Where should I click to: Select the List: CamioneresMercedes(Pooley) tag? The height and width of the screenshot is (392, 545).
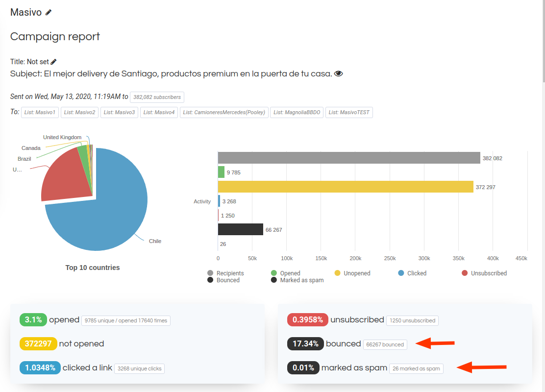tap(224, 112)
